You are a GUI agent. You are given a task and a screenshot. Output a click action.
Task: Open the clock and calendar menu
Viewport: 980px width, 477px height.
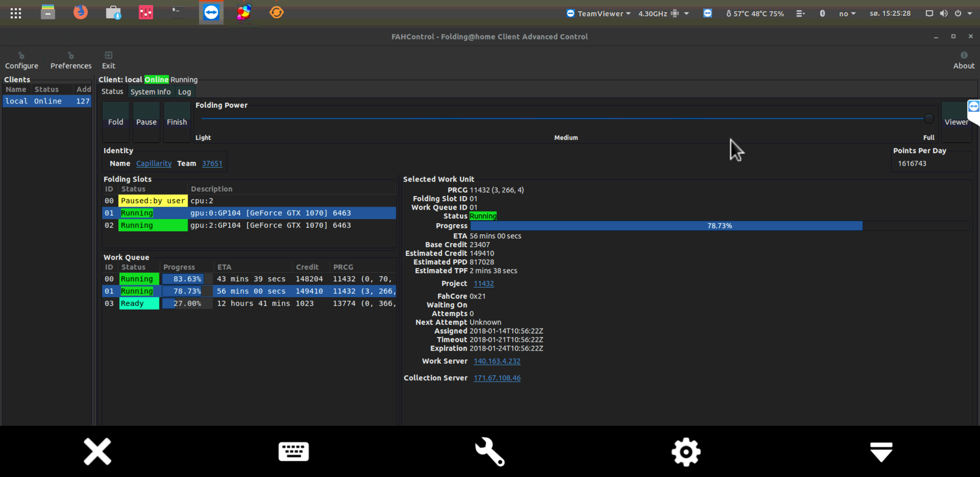coord(890,13)
